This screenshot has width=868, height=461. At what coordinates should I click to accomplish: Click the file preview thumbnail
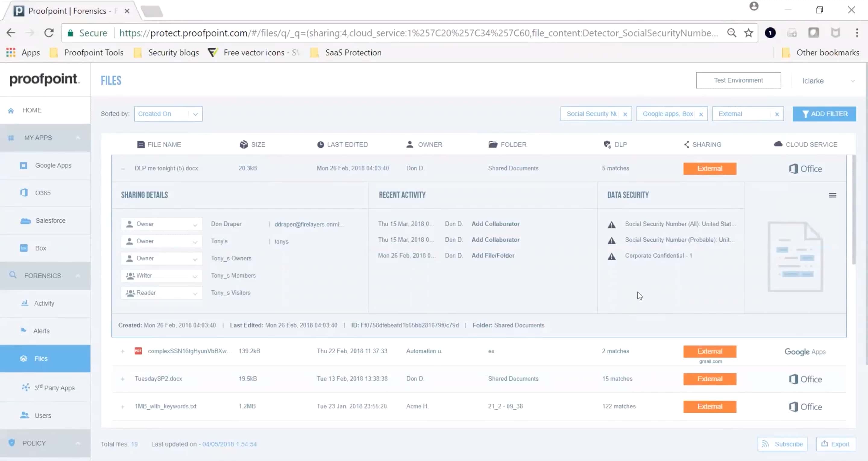pos(795,257)
